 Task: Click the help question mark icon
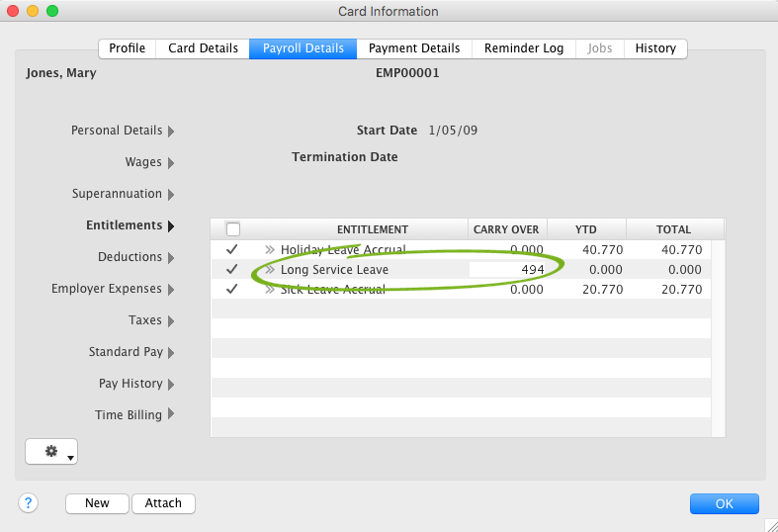click(28, 503)
